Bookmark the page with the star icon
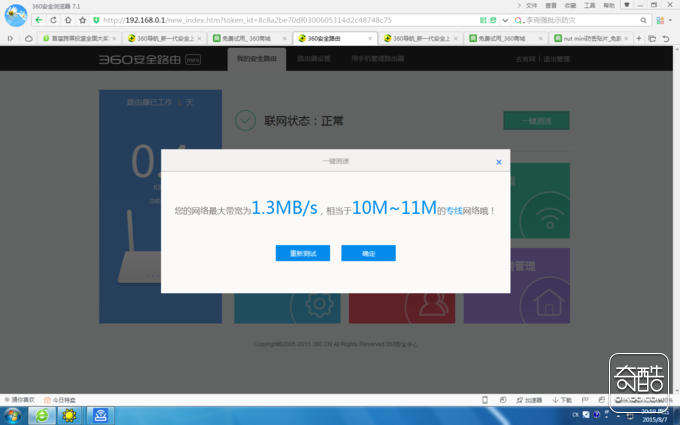 [82, 20]
